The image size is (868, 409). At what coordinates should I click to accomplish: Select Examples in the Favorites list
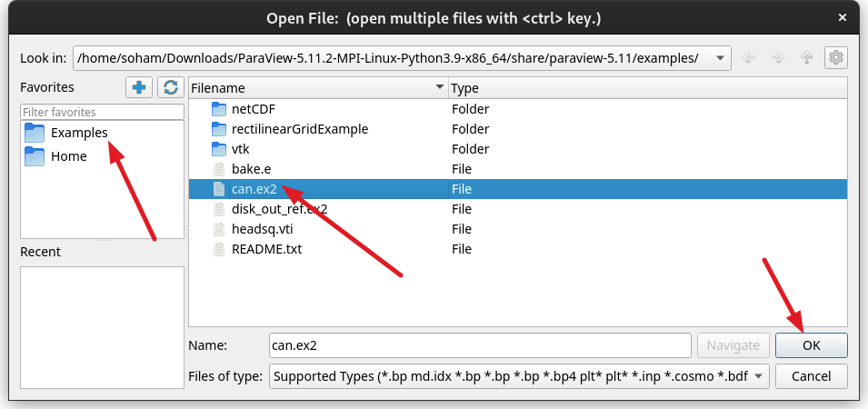[79, 133]
